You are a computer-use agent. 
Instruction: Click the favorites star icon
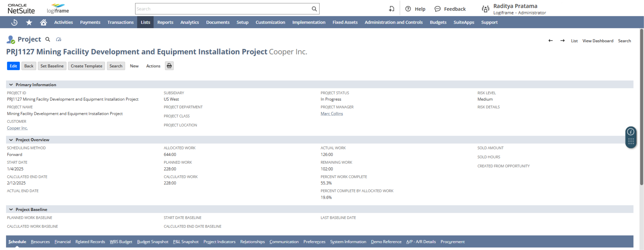pos(29,22)
